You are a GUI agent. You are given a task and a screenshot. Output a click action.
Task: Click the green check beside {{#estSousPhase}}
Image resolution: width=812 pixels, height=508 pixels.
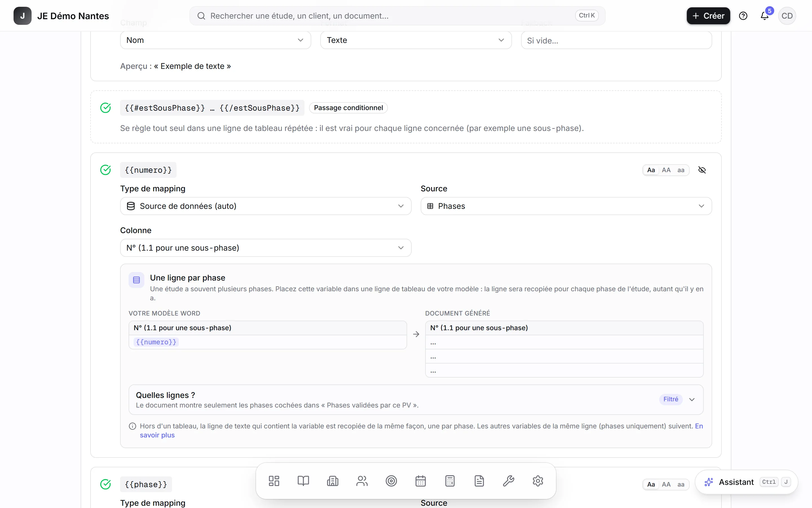coord(105,108)
